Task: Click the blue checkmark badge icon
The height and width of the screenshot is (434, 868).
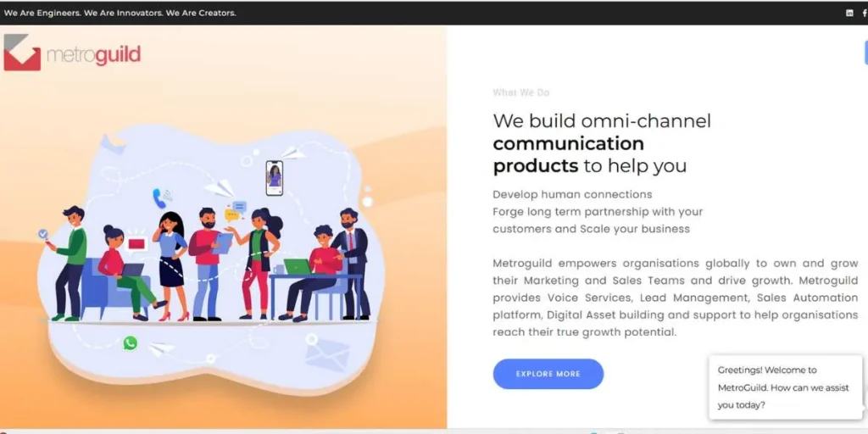Action: click(42, 234)
